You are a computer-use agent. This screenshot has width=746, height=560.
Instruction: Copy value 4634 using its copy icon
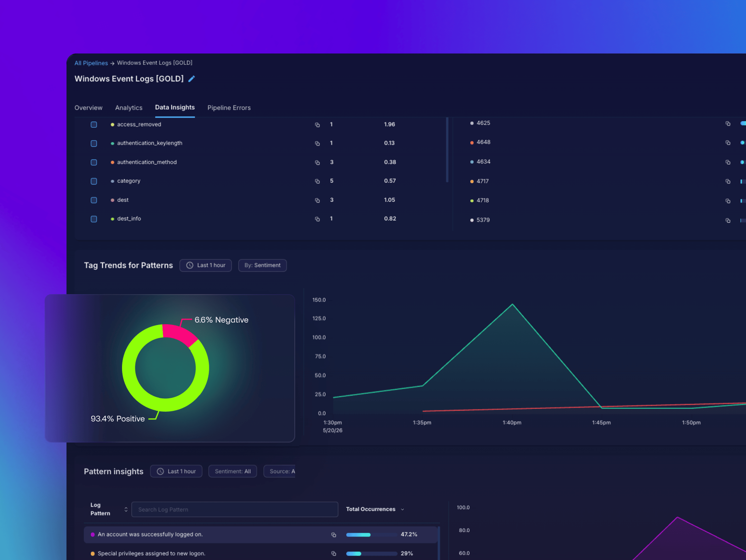tap(728, 162)
